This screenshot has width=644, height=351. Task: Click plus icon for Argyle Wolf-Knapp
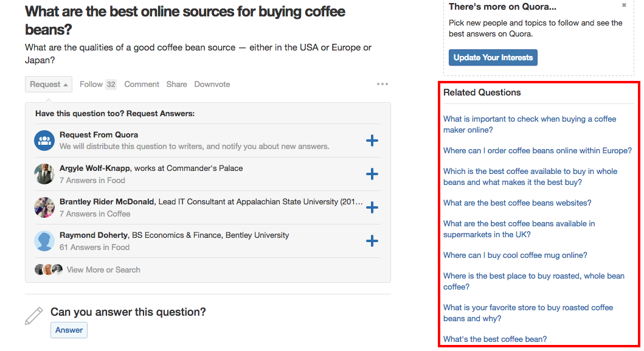pyautogui.click(x=372, y=174)
